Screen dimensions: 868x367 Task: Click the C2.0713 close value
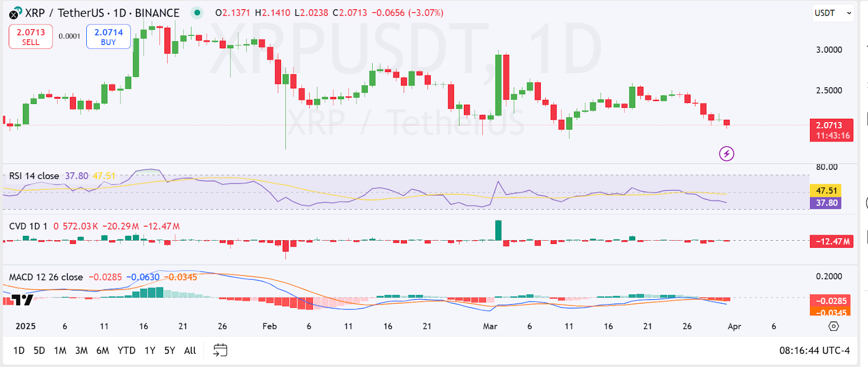pyautogui.click(x=350, y=12)
